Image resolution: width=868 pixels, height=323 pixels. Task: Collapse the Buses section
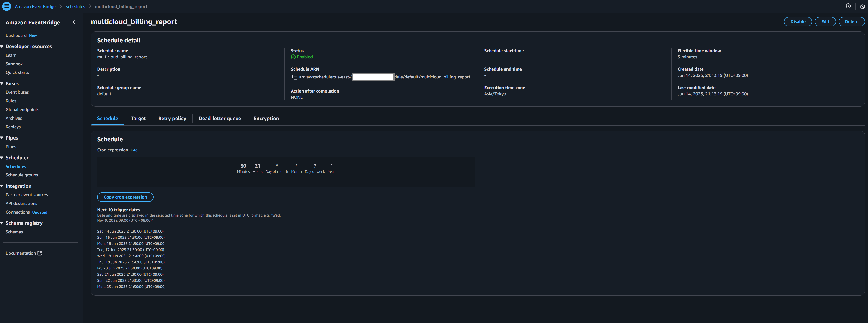[2, 83]
